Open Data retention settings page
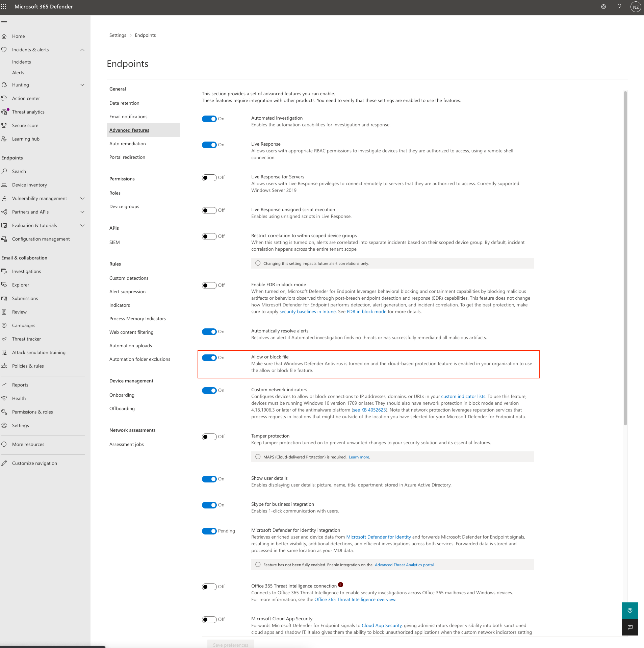 124,103
